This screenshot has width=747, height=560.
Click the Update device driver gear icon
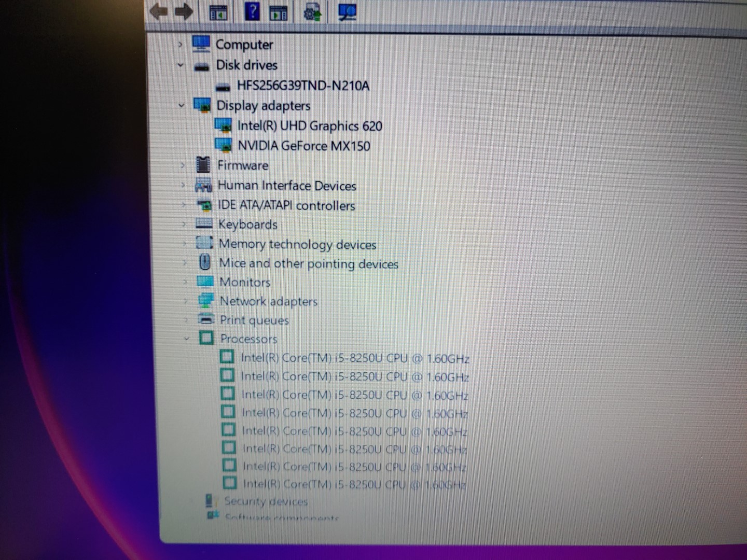313,12
